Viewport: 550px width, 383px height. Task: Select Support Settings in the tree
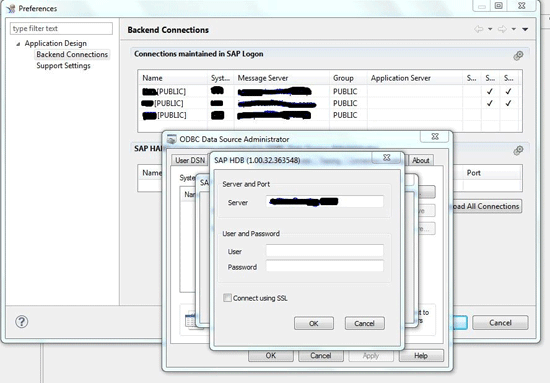coord(63,66)
